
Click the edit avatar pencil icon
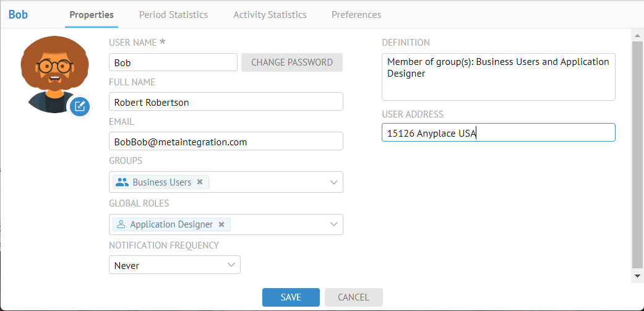79,106
